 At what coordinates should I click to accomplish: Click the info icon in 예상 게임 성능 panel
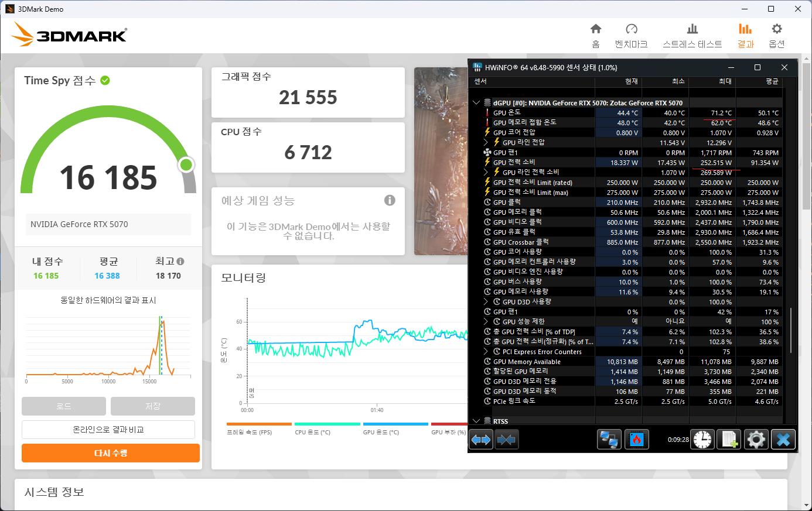click(x=390, y=200)
